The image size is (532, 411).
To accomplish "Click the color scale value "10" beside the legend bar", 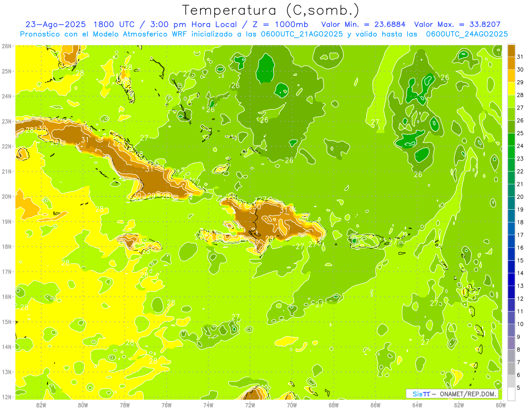I will [520, 324].
